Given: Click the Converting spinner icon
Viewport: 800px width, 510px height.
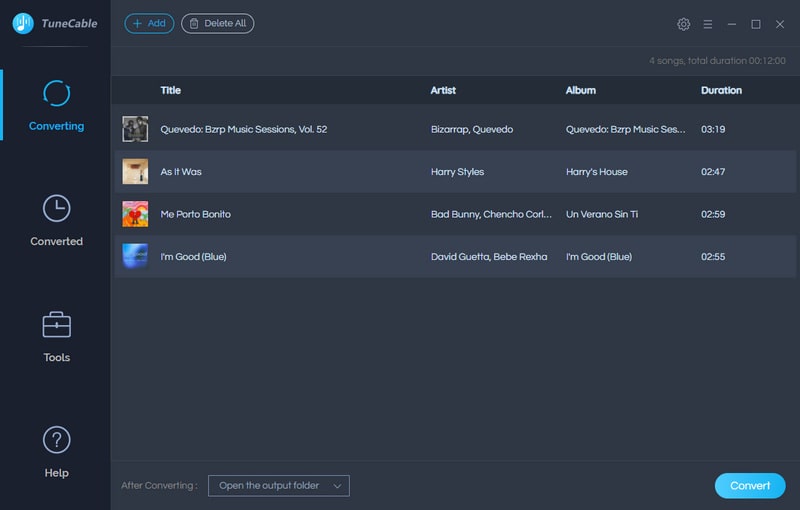Looking at the screenshot, I should click(x=57, y=93).
